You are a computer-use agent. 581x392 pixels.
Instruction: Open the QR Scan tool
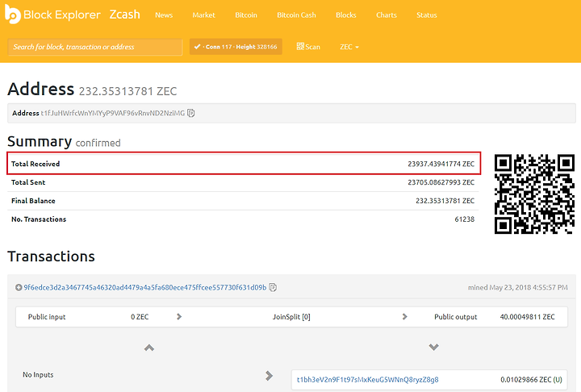pos(308,47)
